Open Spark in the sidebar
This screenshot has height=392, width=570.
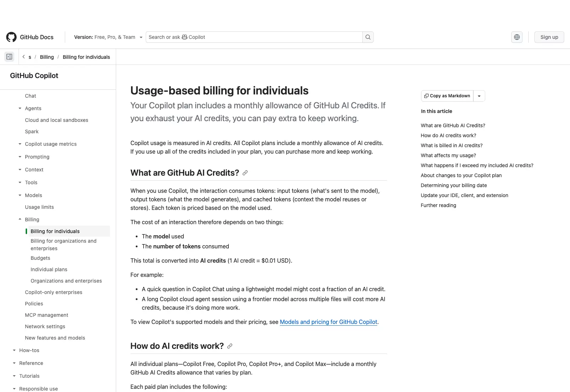[32, 131]
